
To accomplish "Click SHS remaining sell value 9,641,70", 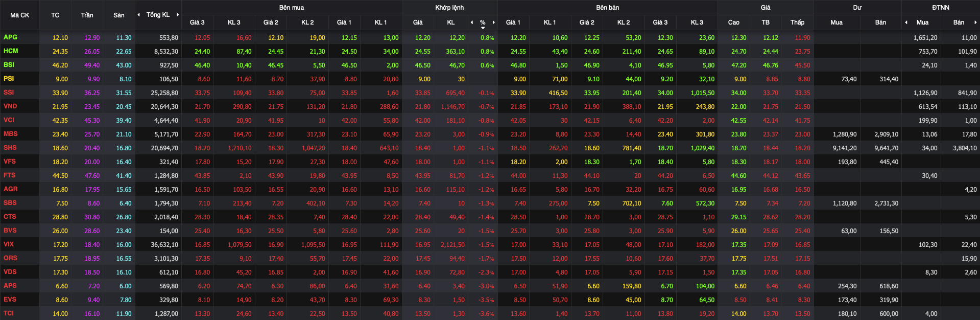I will 886,148.
